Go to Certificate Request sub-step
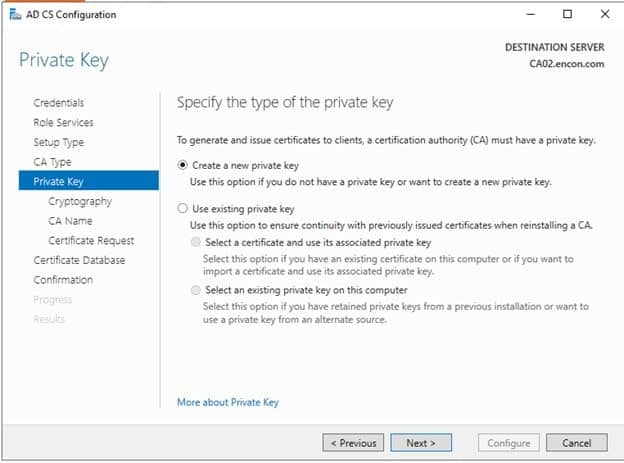The height and width of the screenshot is (463, 624). [91, 240]
